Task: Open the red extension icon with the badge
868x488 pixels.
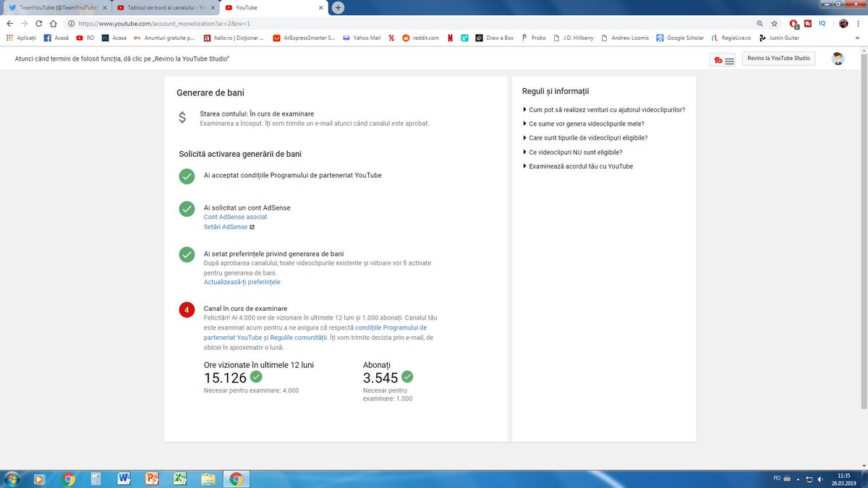Action: (x=794, y=23)
